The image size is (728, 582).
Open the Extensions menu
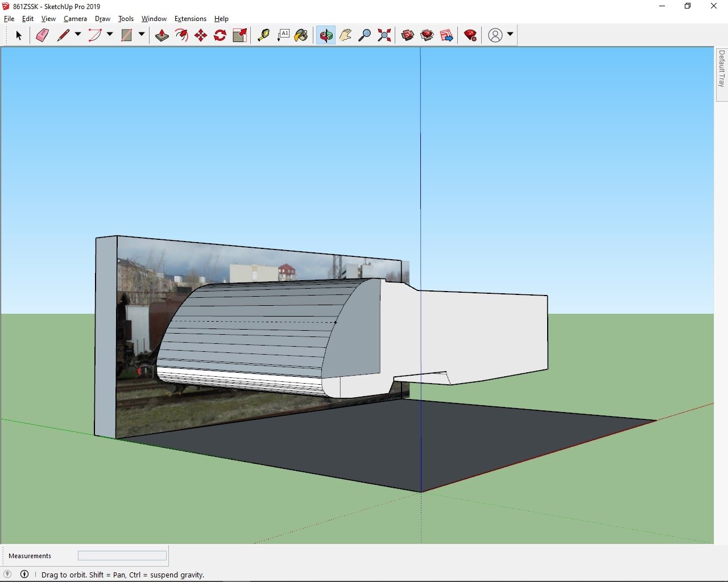tap(190, 19)
